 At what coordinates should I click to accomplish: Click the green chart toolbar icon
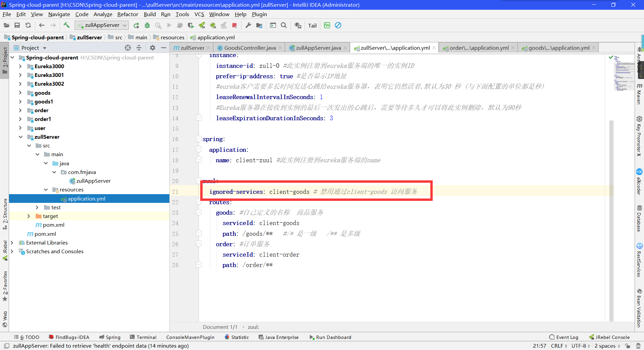click(327, 25)
